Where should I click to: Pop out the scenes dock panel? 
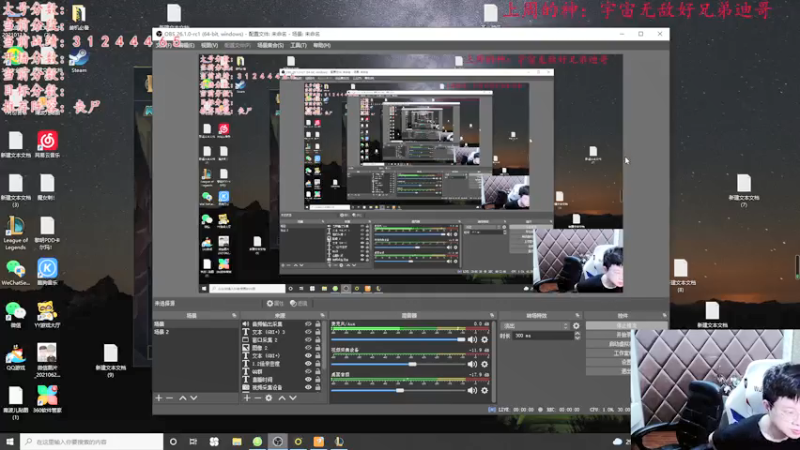click(x=234, y=315)
